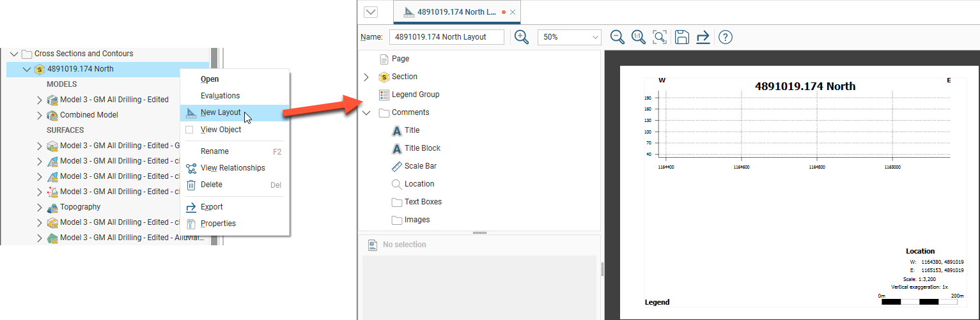
Task: Select Properties in the context menu
Action: click(x=218, y=224)
